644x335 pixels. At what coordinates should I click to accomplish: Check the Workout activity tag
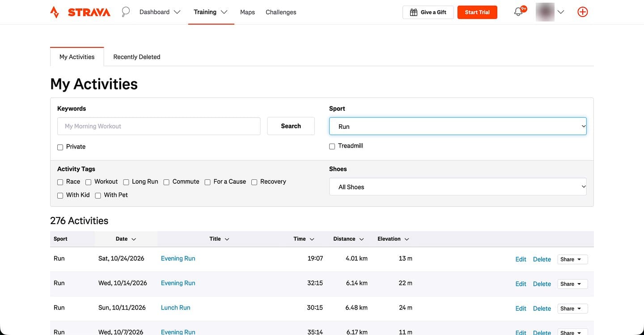88,182
